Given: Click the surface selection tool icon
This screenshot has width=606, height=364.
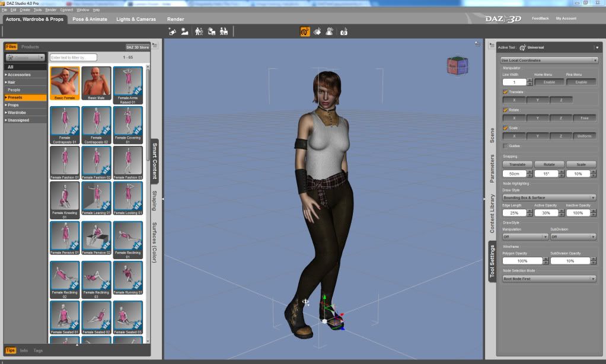Looking at the screenshot, I should (x=317, y=31).
